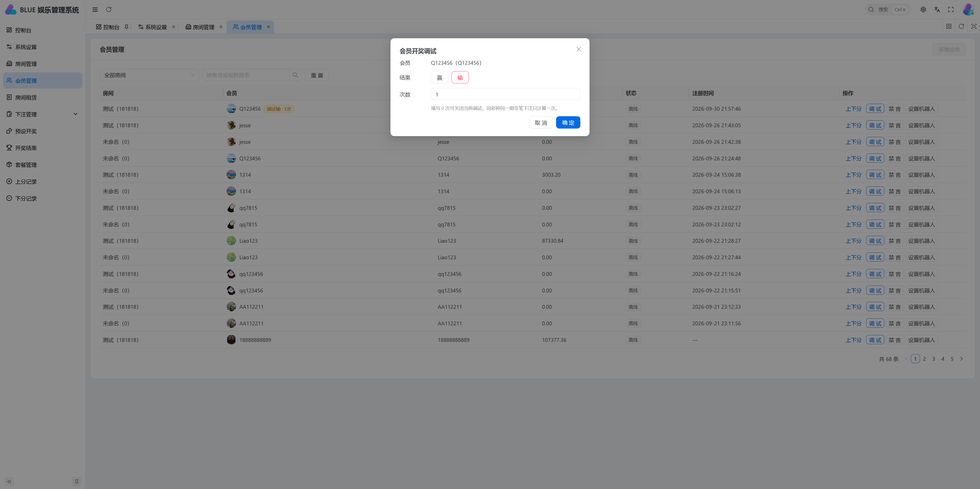Screen dimensions: 980x489
Task: Select the 赢 result option
Action: tap(439, 78)
